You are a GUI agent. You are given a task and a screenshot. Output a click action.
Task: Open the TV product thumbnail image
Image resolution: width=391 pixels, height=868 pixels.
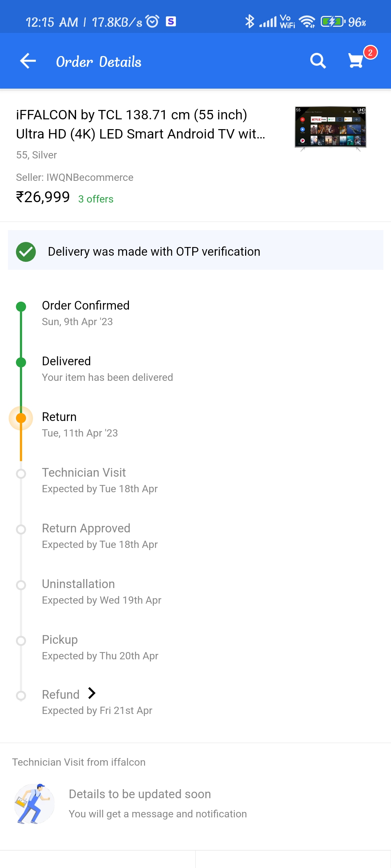click(x=330, y=129)
